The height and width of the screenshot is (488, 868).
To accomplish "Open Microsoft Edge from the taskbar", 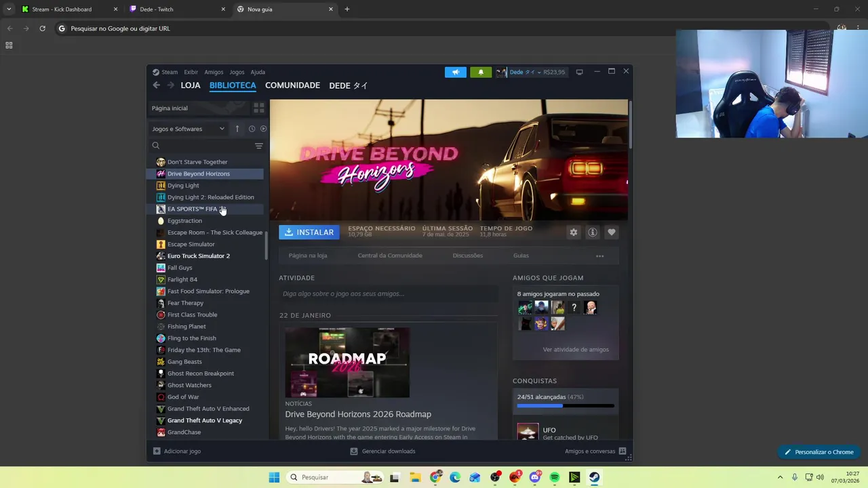I will click(455, 477).
